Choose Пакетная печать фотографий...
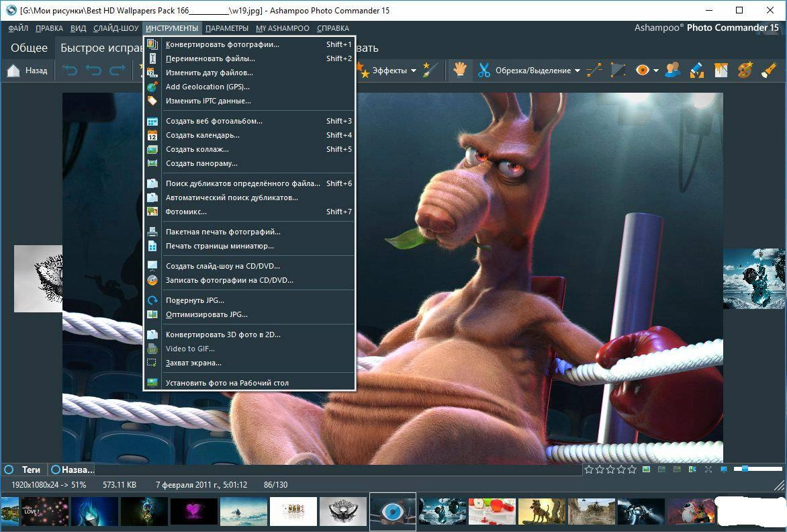The height and width of the screenshot is (532, 787). 249,231
